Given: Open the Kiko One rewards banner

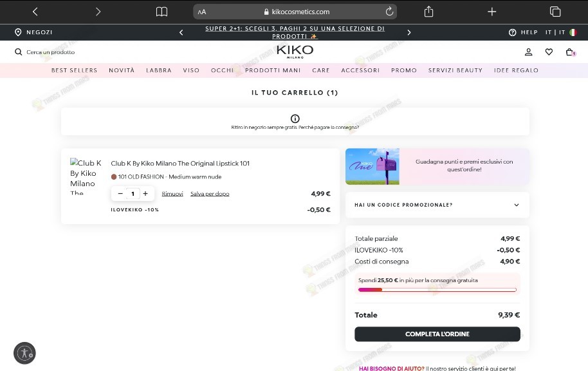Looking at the screenshot, I should click(437, 166).
